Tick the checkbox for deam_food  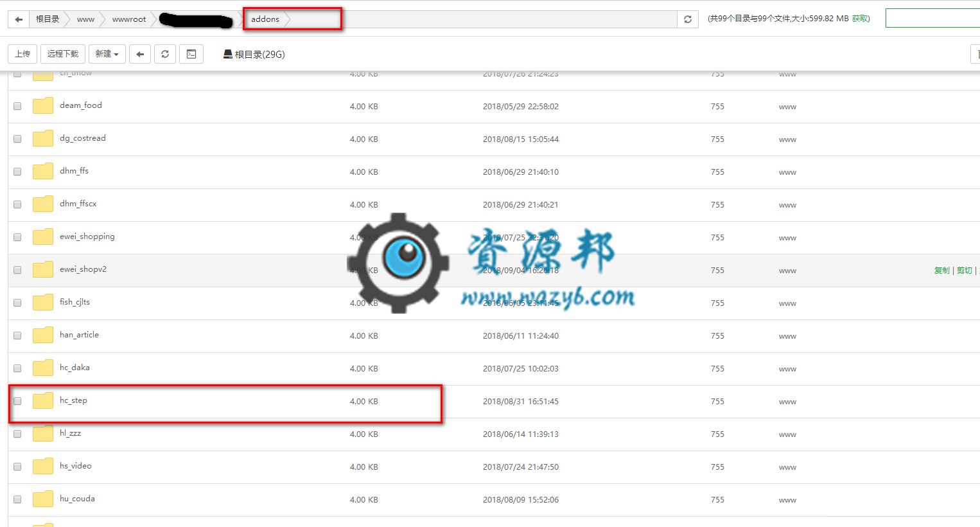17,106
